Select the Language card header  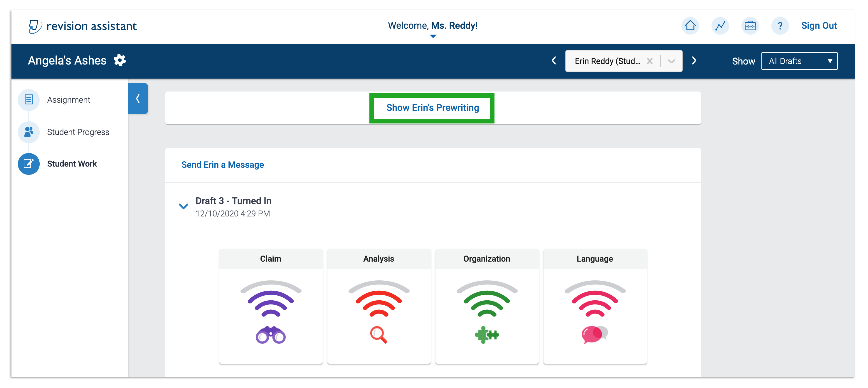pyautogui.click(x=595, y=259)
